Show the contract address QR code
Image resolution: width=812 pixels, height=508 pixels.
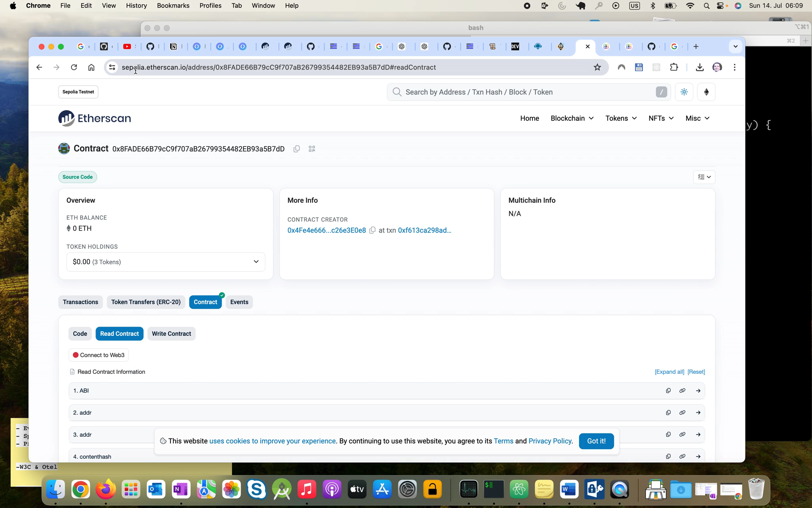312,149
